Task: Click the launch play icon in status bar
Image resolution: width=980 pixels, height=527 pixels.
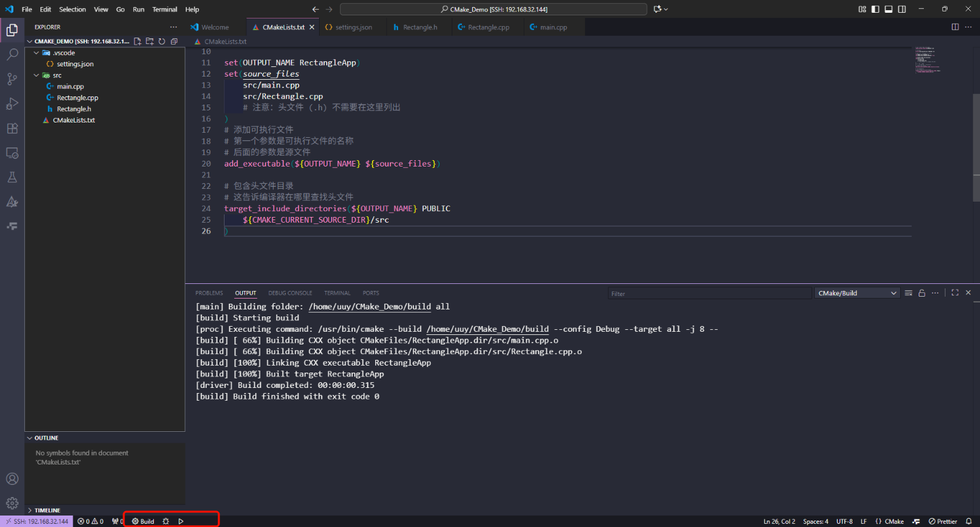Action: [181, 521]
